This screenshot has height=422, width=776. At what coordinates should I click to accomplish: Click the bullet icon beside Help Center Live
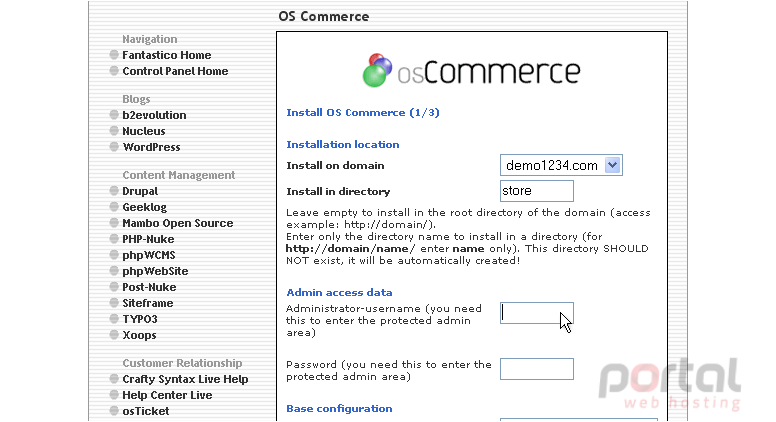(114, 395)
